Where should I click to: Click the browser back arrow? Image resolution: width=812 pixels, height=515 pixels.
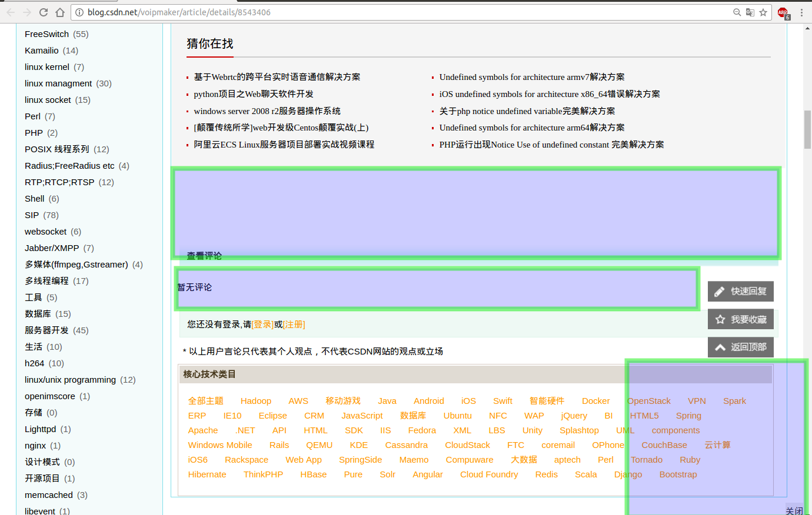(11, 12)
